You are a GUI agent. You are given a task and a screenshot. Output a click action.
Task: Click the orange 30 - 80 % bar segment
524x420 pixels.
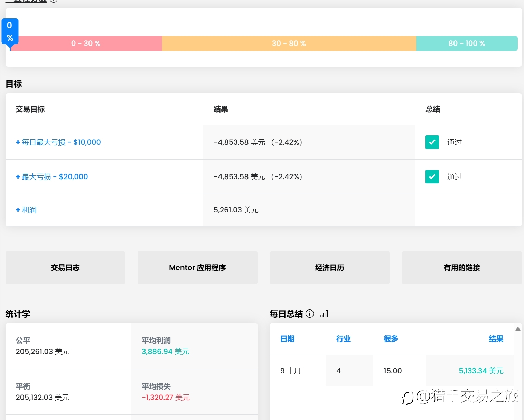pyautogui.click(x=289, y=44)
